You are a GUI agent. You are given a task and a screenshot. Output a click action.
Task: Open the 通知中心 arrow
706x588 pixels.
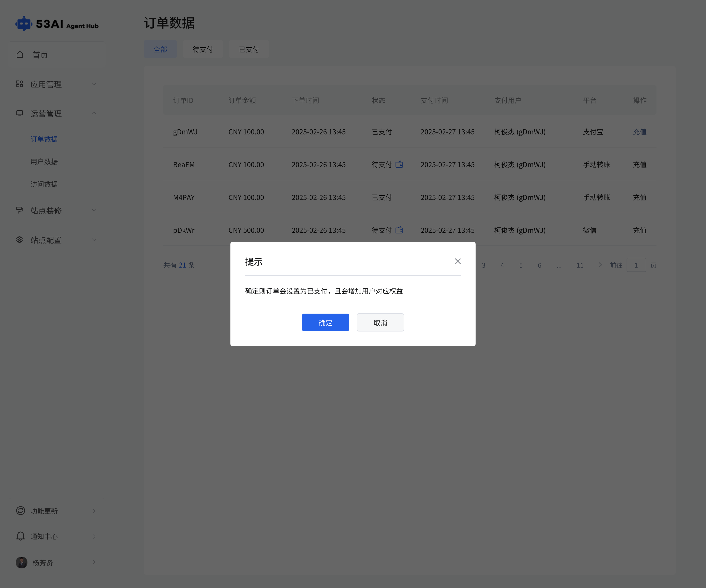click(94, 537)
